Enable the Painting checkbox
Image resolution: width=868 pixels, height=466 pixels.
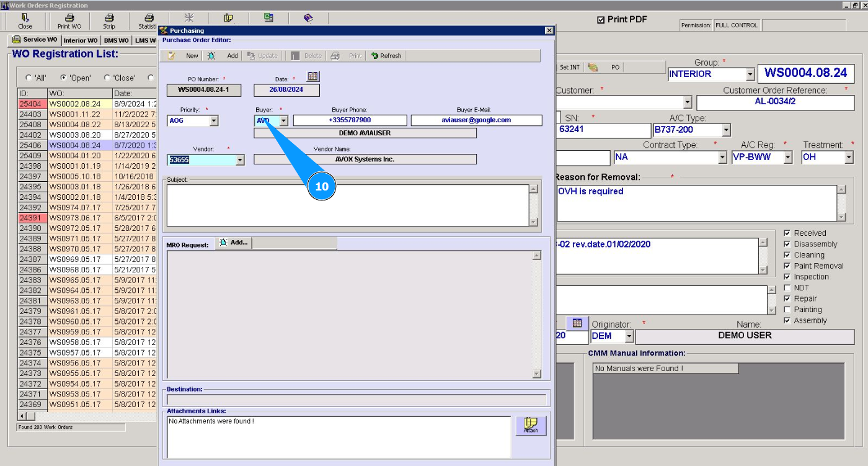(787, 310)
